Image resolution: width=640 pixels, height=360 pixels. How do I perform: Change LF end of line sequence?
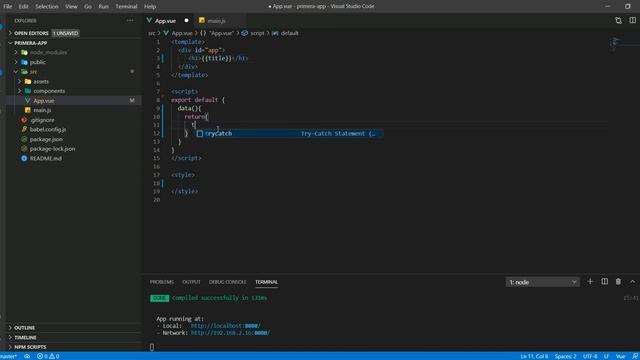[606, 356]
